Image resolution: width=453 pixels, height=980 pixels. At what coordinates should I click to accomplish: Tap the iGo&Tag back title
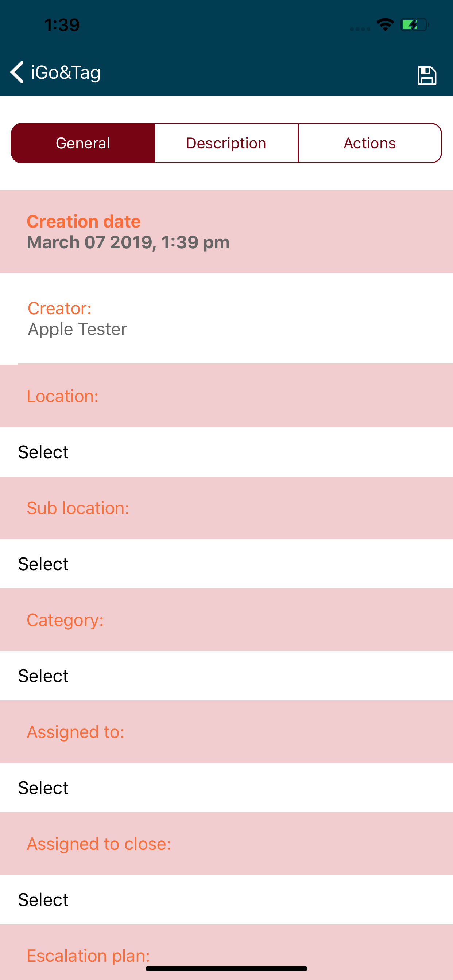tap(66, 72)
